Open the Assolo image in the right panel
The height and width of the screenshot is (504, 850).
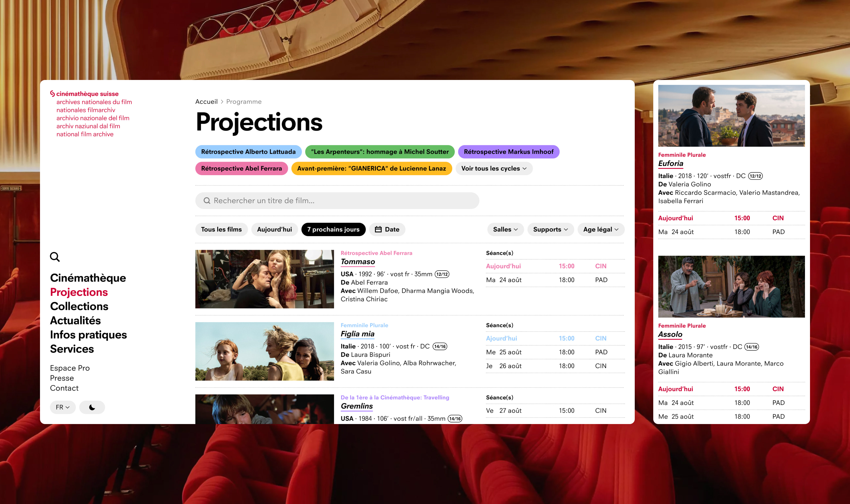(731, 287)
